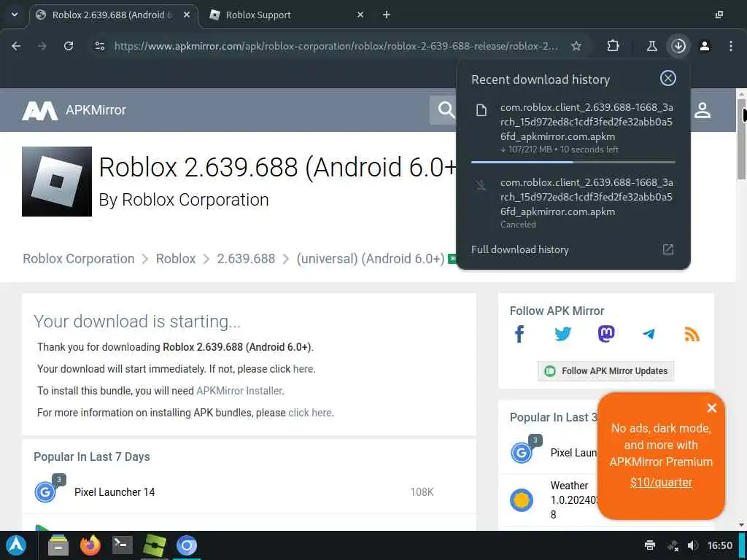747x560 pixels.
Task: Open the full history external-link icon
Action: [668, 249]
